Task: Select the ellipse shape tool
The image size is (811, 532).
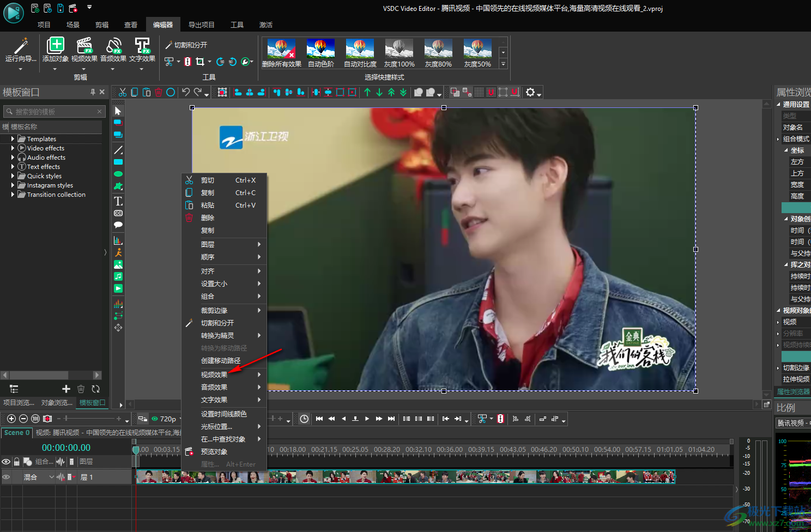Action: (x=118, y=174)
